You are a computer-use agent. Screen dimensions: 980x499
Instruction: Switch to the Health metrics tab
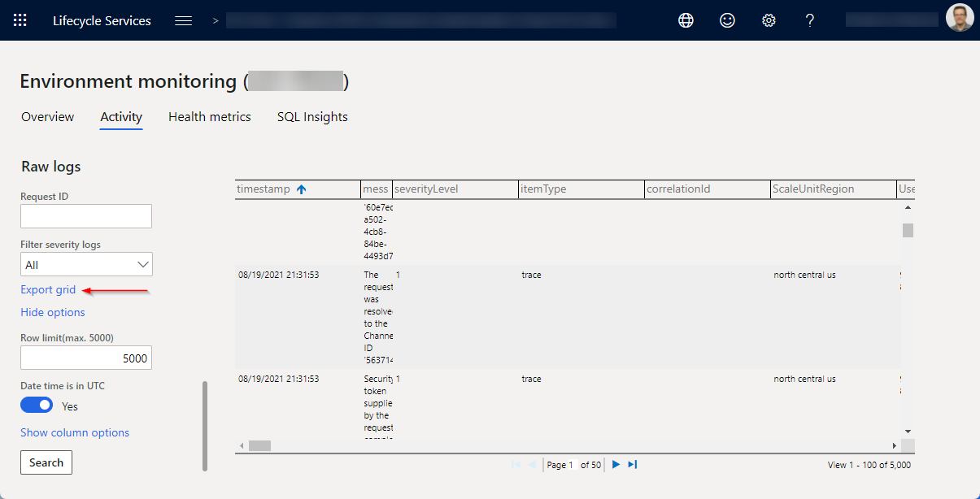point(209,117)
